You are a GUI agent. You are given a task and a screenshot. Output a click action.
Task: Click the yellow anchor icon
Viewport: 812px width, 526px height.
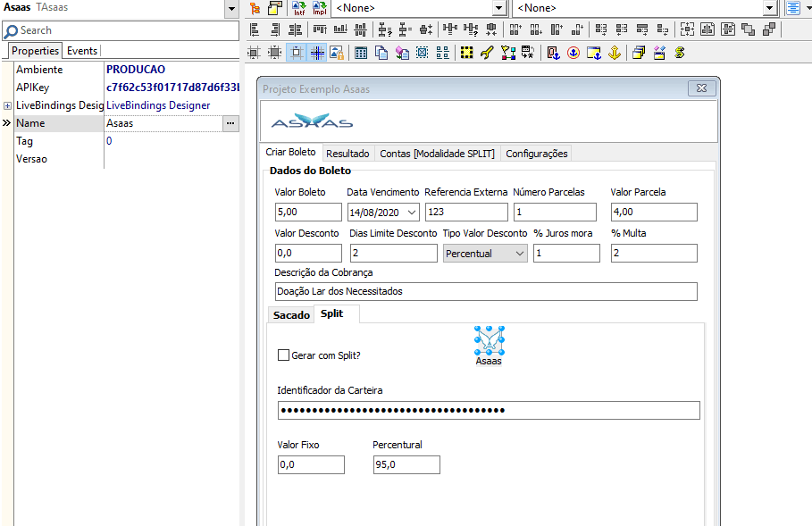[x=615, y=53]
